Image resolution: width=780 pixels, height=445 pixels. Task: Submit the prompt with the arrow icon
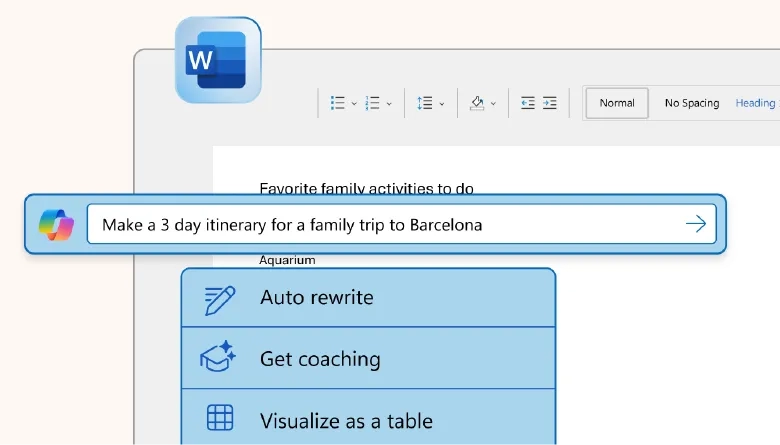(x=695, y=224)
